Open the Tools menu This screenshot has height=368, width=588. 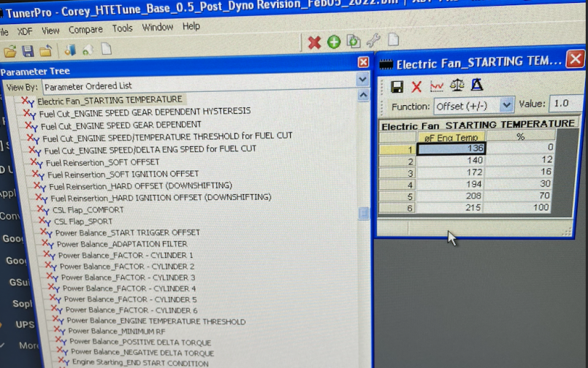tap(122, 28)
